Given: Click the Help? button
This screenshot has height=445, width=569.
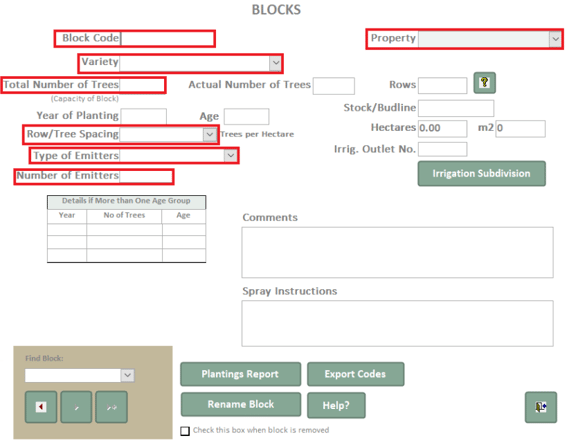Looking at the screenshot, I should click(336, 405).
